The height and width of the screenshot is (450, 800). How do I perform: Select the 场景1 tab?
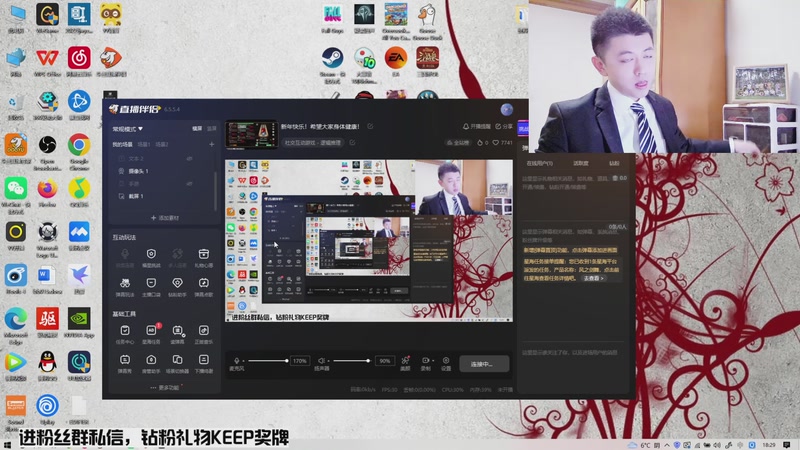(x=144, y=144)
